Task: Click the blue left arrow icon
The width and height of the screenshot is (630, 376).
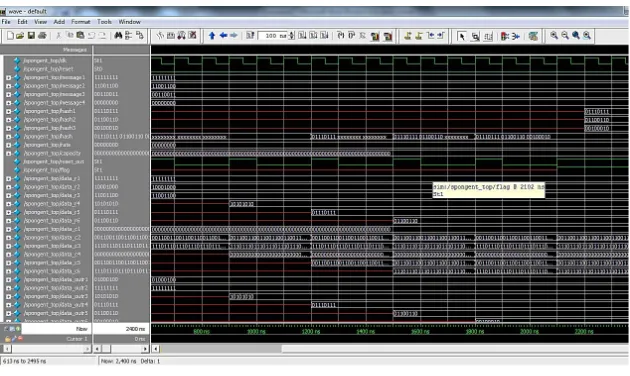Action: pyautogui.click(x=223, y=36)
